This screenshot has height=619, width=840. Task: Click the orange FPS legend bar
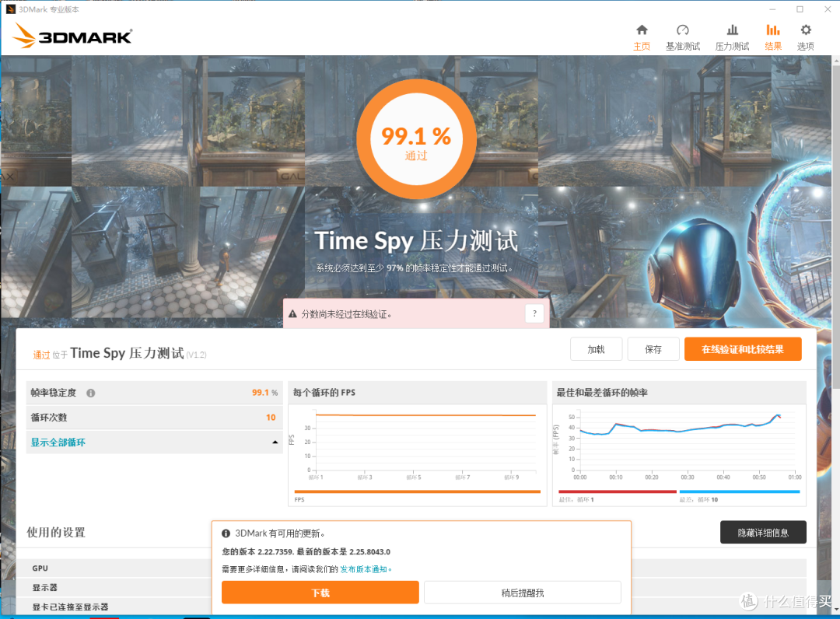418,491
